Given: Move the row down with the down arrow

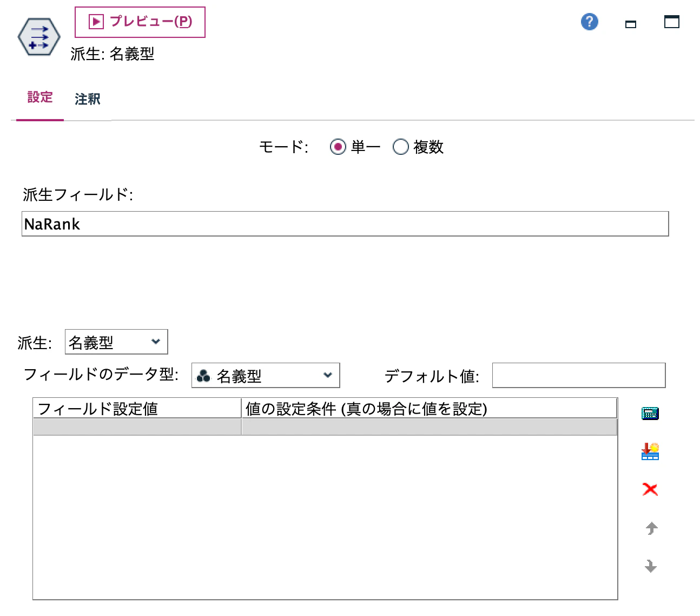Looking at the screenshot, I should pos(651,566).
